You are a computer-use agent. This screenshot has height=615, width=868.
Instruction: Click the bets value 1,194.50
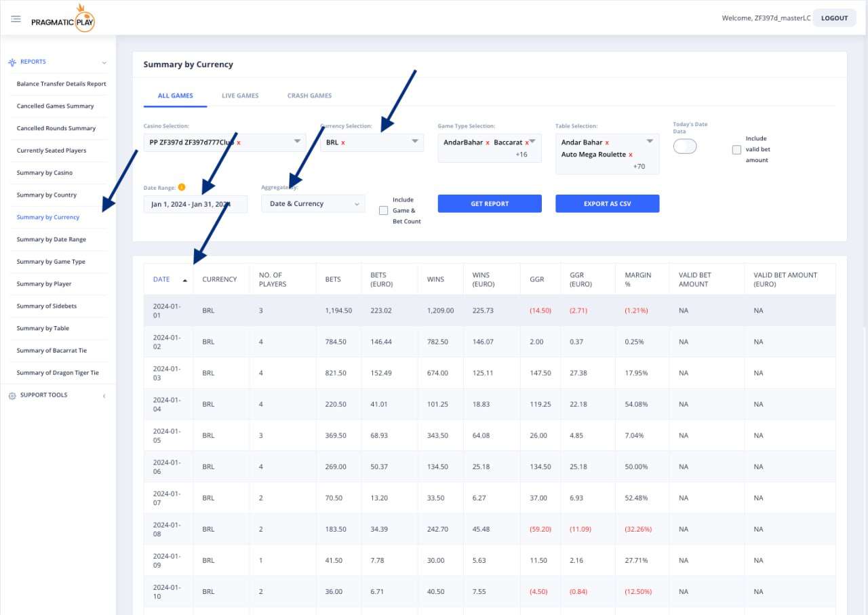coord(339,311)
